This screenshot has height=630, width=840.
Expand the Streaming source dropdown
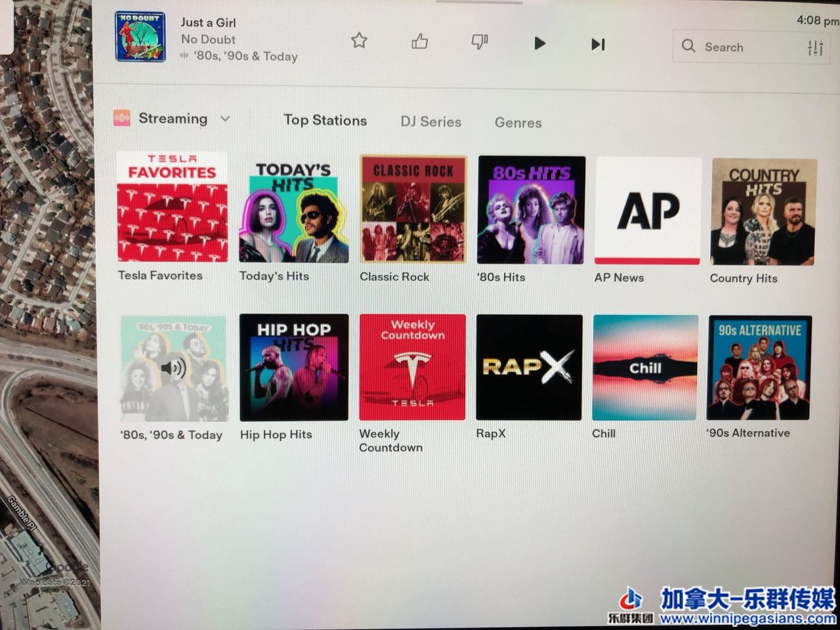(x=225, y=119)
